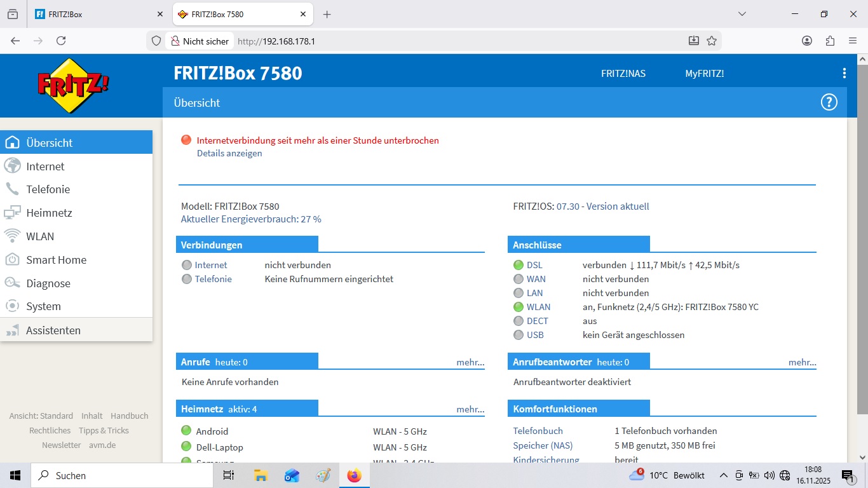Click the Smart Home power icon

coord(12,259)
